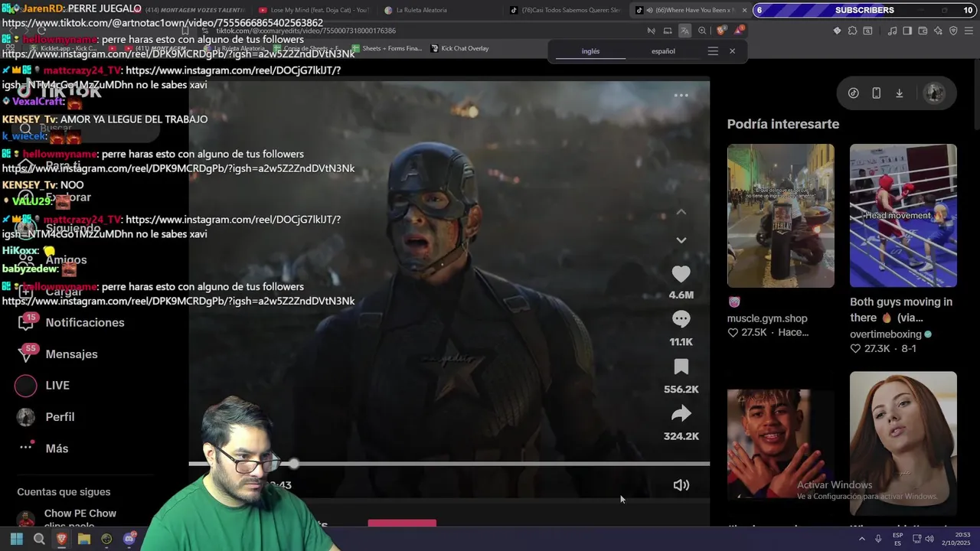Screen dimensions: 980x551
Task: Go to the next video with down chevron
Action: pos(681,240)
